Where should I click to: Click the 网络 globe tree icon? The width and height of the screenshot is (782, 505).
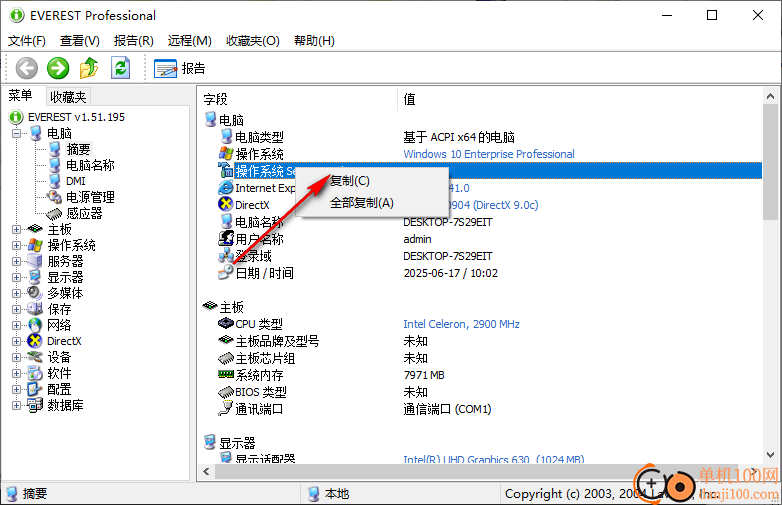(35, 325)
